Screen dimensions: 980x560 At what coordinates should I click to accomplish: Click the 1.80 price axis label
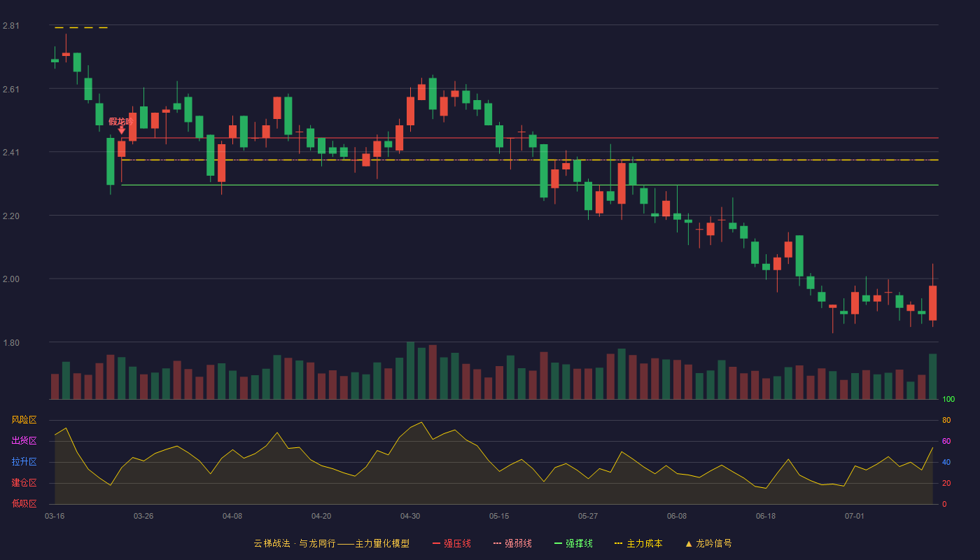[11, 343]
